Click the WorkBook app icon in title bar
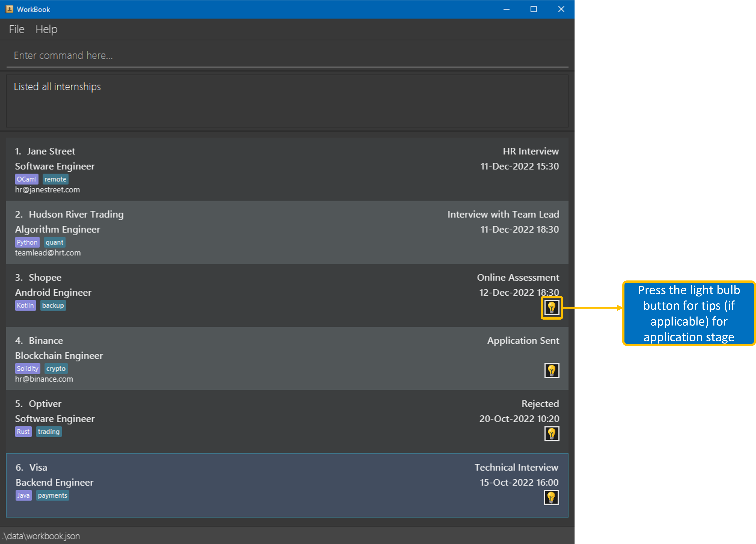 (9, 9)
